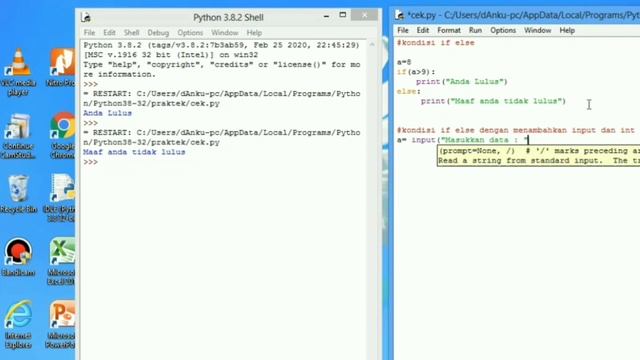640x360 pixels.
Task: Click the "else:" line in editor
Action: pos(409,92)
